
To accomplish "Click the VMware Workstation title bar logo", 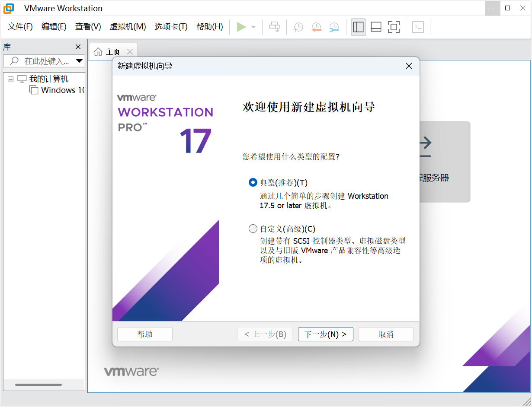I will (x=9, y=8).
